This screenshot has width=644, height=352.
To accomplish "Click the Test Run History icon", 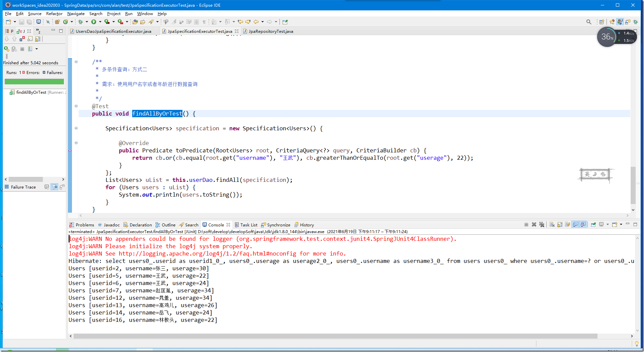I will coord(30,49).
